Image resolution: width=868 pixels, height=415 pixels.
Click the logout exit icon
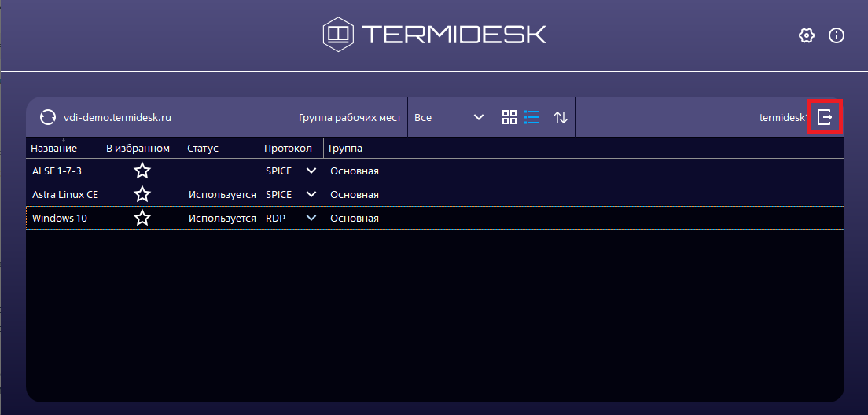click(x=825, y=117)
